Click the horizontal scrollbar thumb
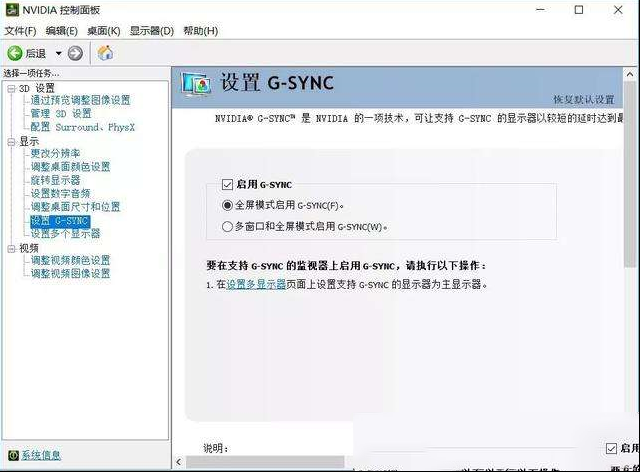640x472 pixels. 265,462
